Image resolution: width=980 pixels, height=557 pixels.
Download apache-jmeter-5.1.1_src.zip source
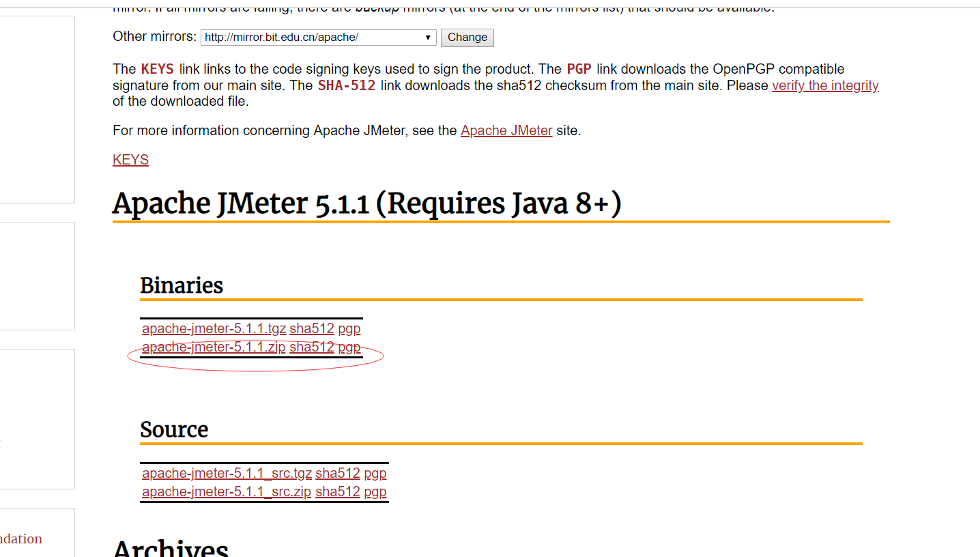click(227, 491)
